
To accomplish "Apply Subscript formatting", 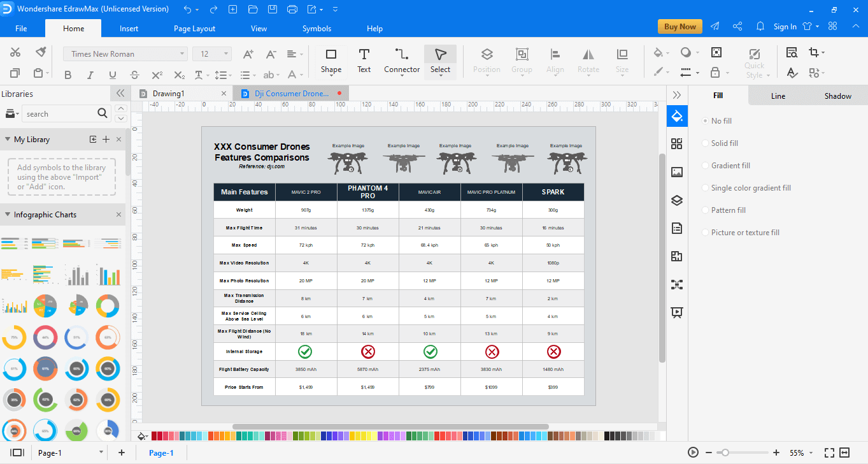I will [x=180, y=75].
